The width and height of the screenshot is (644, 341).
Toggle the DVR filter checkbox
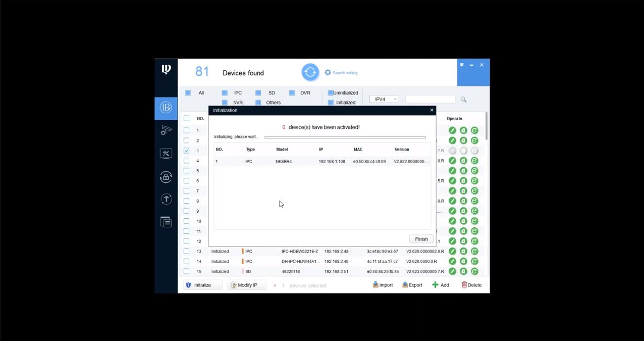tap(292, 93)
